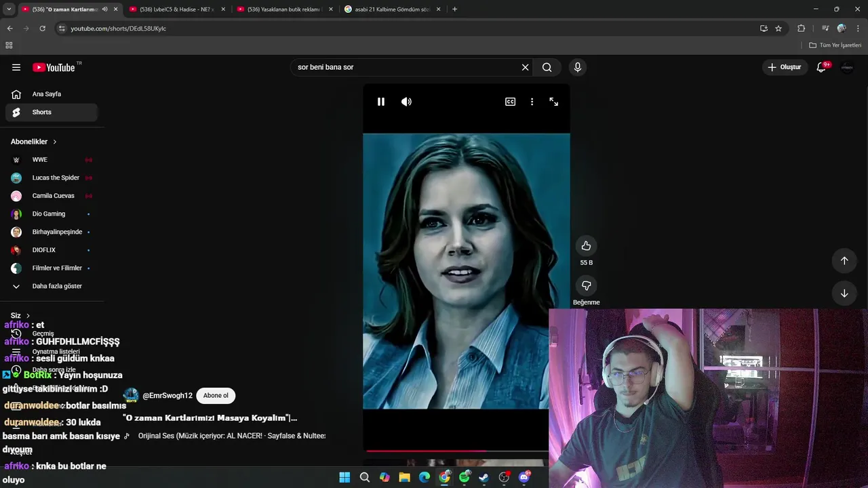Viewport: 868px width, 488px height.
Task: Bookmark this page with the star
Action: point(778,28)
